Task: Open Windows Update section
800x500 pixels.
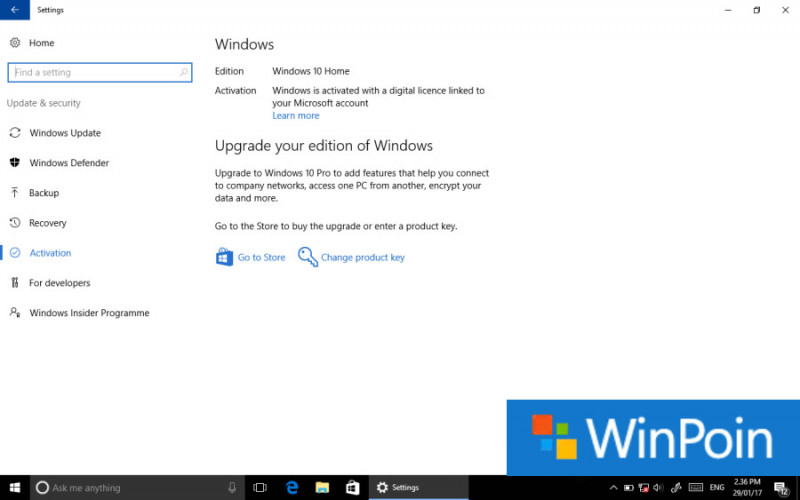Action: tap(65, 133)
